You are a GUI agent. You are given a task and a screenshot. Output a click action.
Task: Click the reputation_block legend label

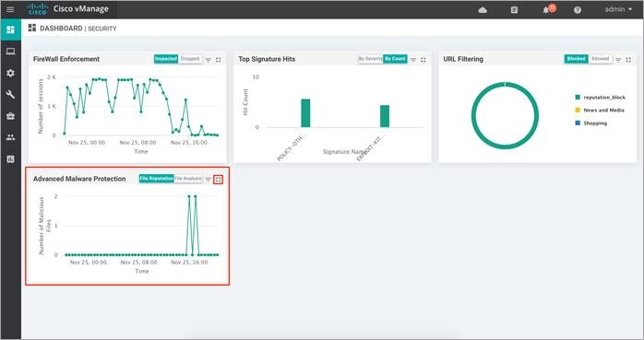[604, 97]
